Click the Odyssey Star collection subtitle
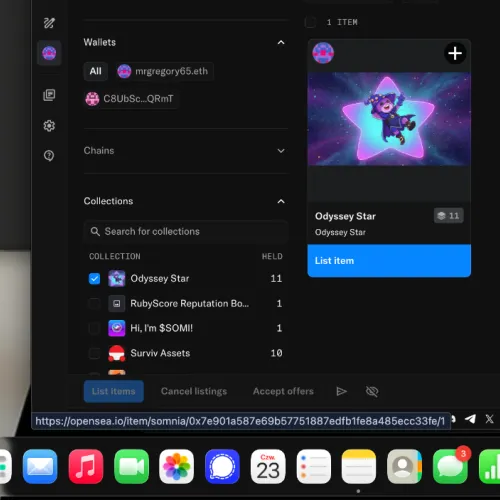Viewport: 500px width, 500px height. tap(340, 232)
